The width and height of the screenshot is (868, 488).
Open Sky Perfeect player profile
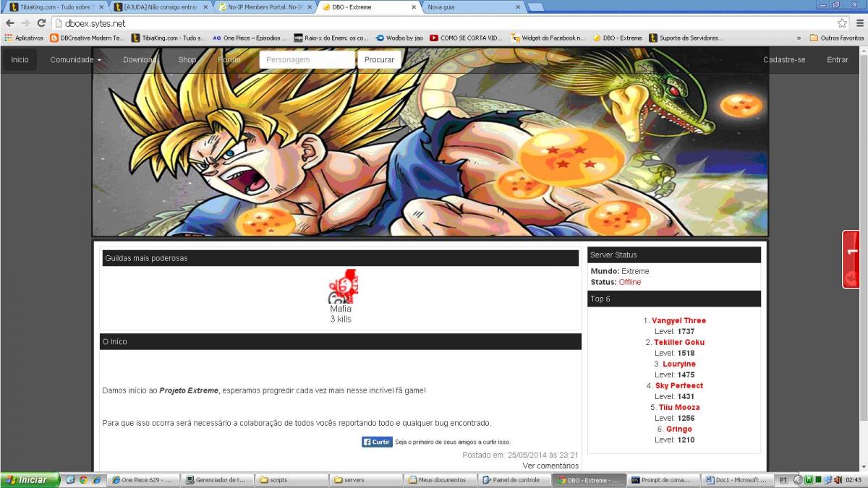pos(679,385)
